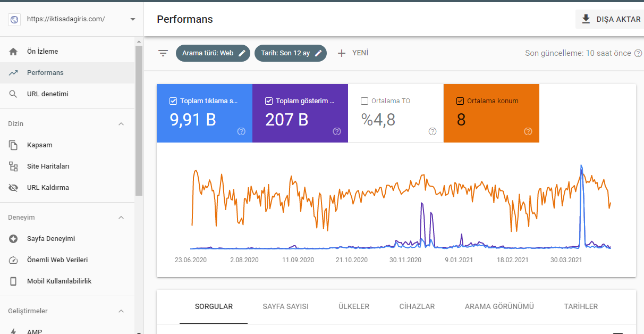This screenshot has width=644, height=334.
Task: Uncheck Toplam tıklama sayısı checkbox
Action: pos(173,101)
